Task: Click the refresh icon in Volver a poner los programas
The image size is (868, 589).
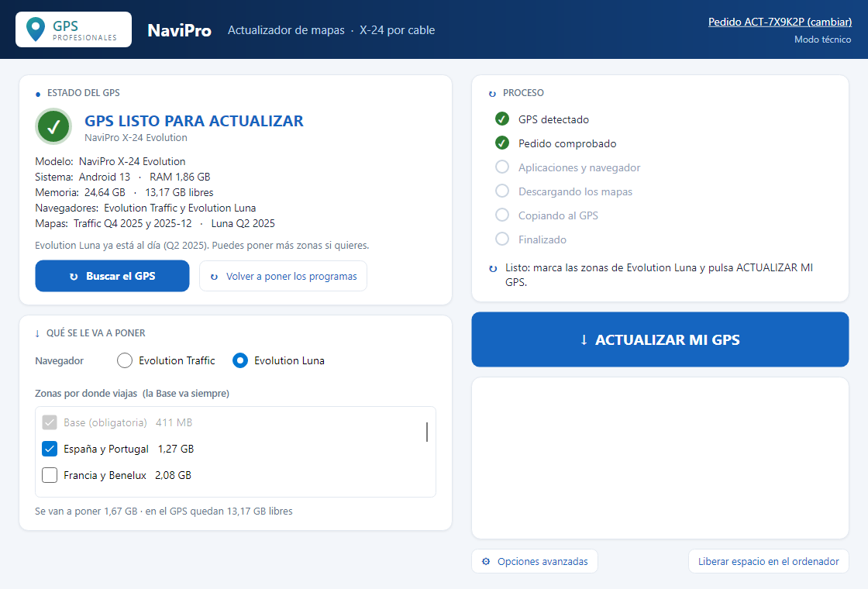Action: click(x=214, y=277)
